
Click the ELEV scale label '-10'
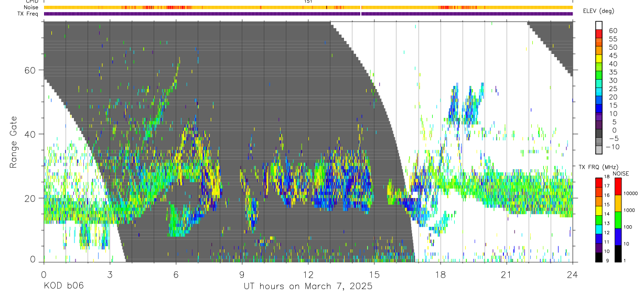613,147
